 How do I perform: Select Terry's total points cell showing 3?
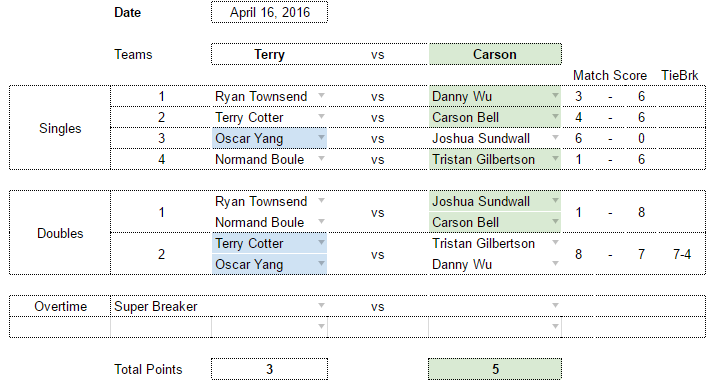(x=269, y=369)
